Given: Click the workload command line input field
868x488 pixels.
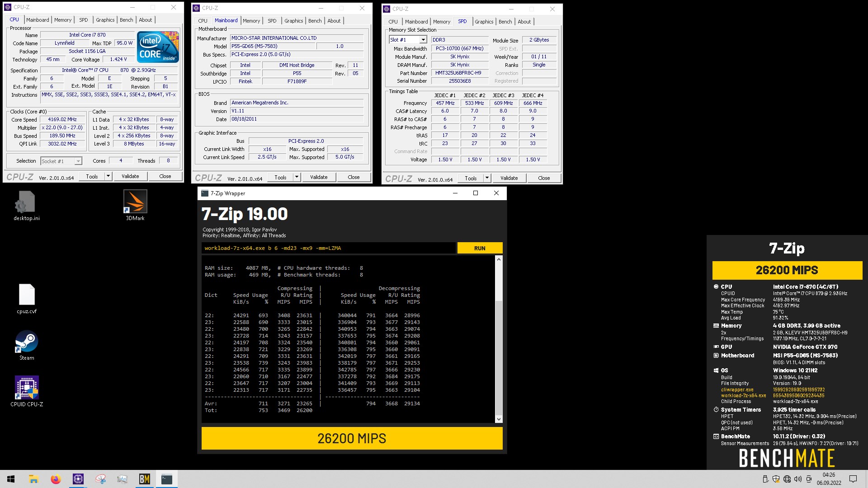Looking at the screenshot, I should 329,248.
